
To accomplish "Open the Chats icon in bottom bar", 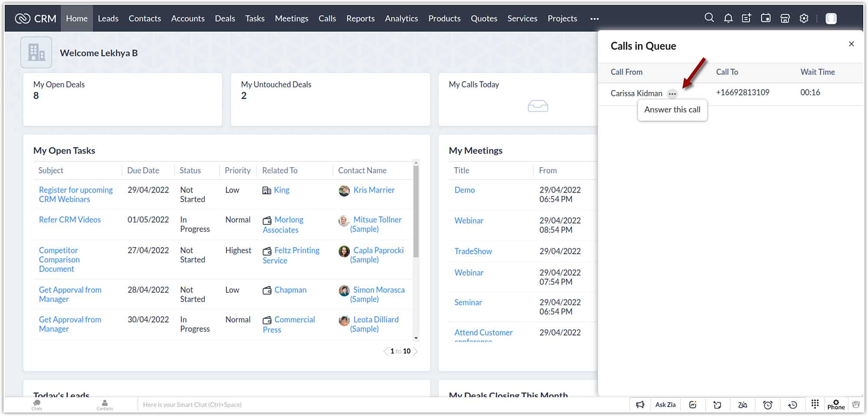I will (37, 405).
